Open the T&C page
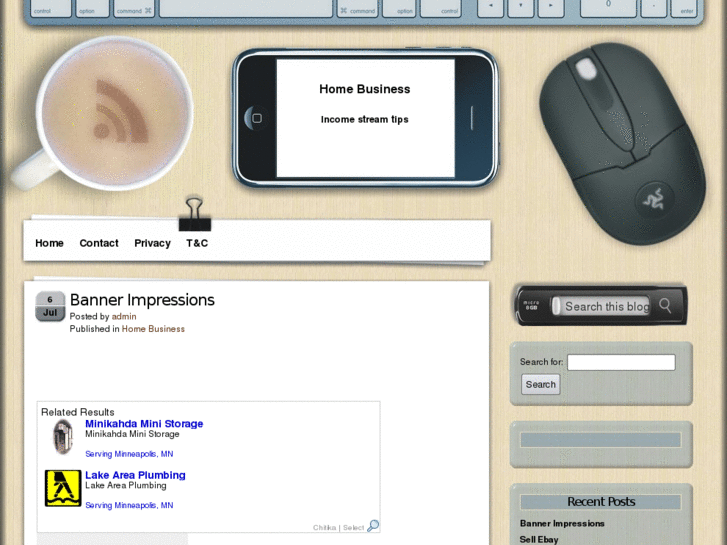 click(x=197, y=243)
